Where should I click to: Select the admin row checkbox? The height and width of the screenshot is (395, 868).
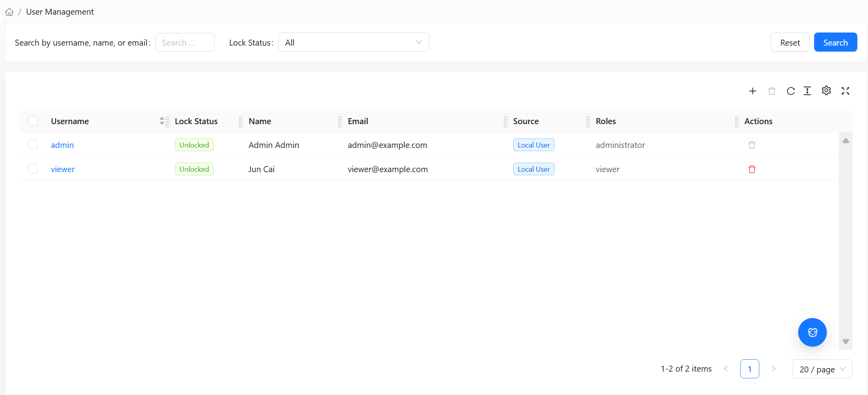pos(33,144)
